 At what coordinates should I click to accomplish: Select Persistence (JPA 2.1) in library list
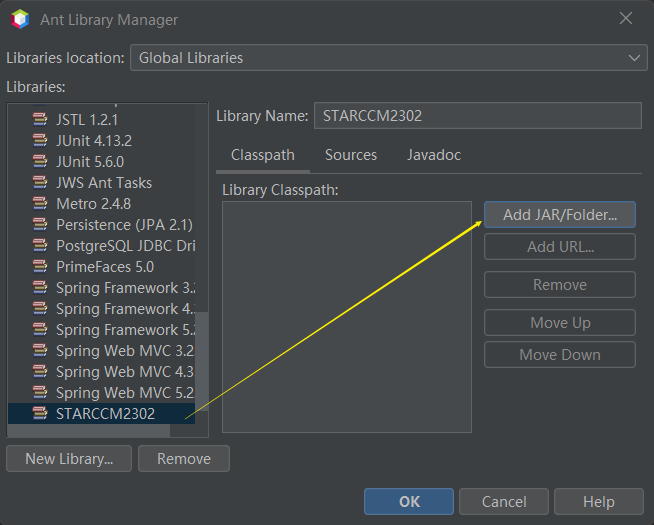click(124, 224)
